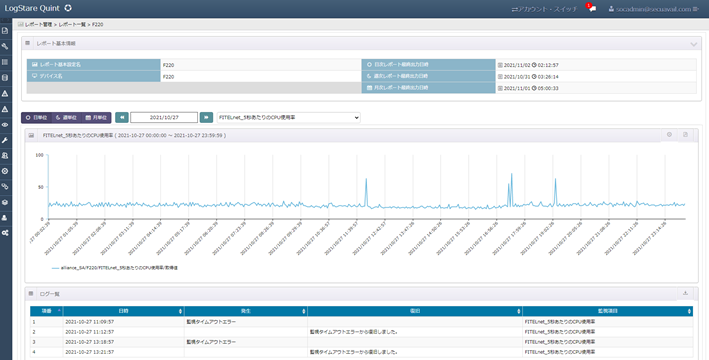Click the chart settings icon in the graph header
Screen dimensions: 709x360
coord(669,134)
